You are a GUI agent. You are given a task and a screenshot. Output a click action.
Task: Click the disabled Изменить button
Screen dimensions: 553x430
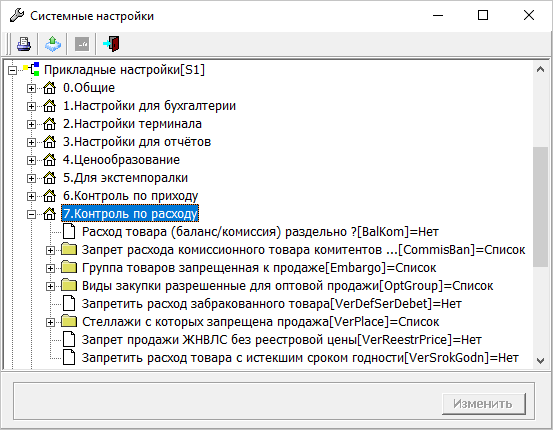click(x=484, y=404)
